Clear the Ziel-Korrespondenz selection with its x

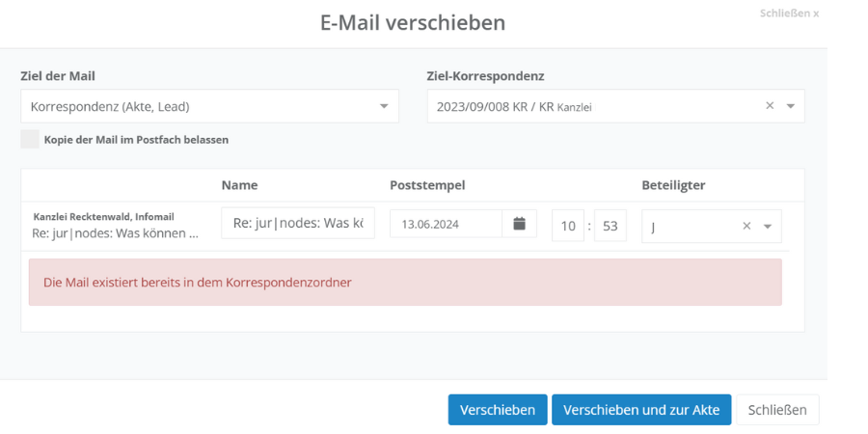point(770,106)
